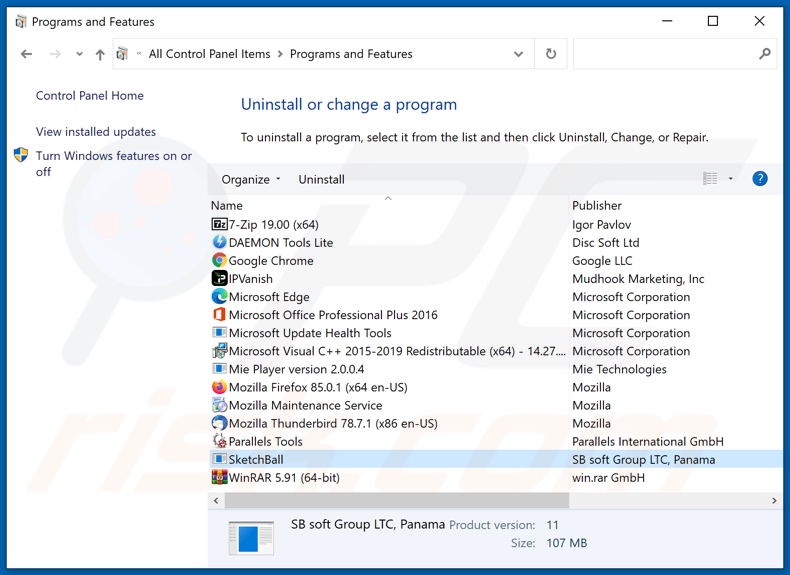Click the address bar Control Panel icon
The image size is (790, 575).
pyautogui.click(x=122, y=53)
